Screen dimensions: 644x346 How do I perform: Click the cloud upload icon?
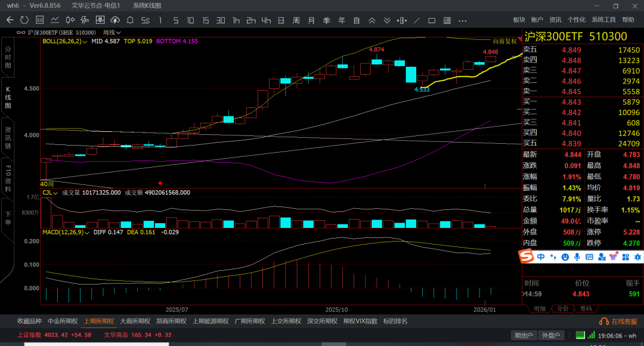[x=114, y=20]
